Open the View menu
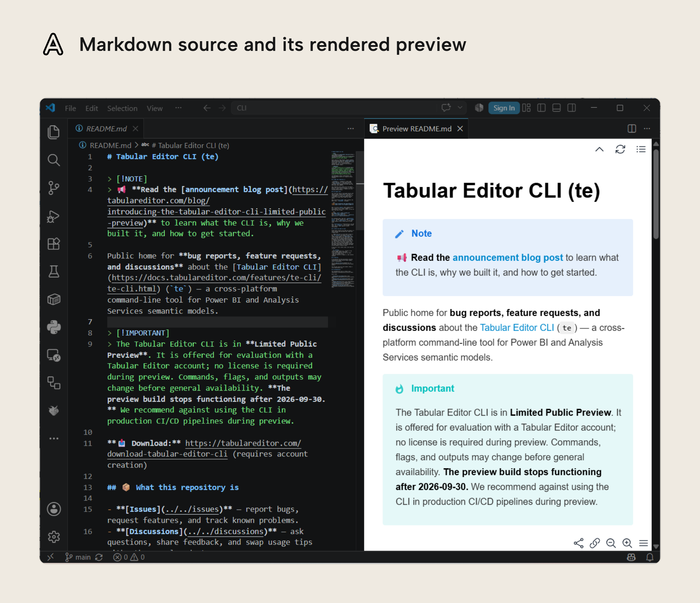700x603 pixels. [x=154, y=108]
